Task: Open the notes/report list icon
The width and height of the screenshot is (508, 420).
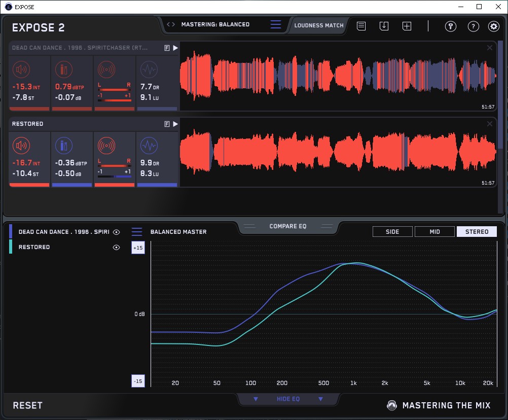Action: click(361, 26)
